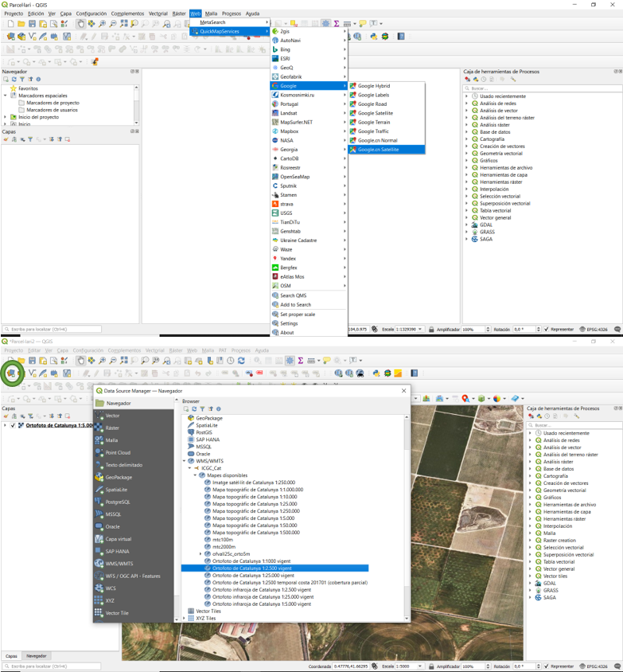
Task: Choose Google Hybrid in Google submenu
Action: (x=387, y=86)
